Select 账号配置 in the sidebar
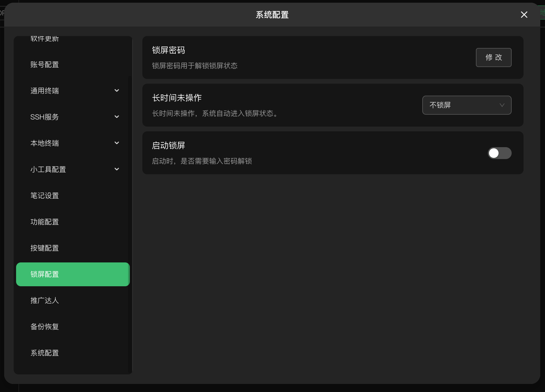545x392 pixels. point(45,64)
